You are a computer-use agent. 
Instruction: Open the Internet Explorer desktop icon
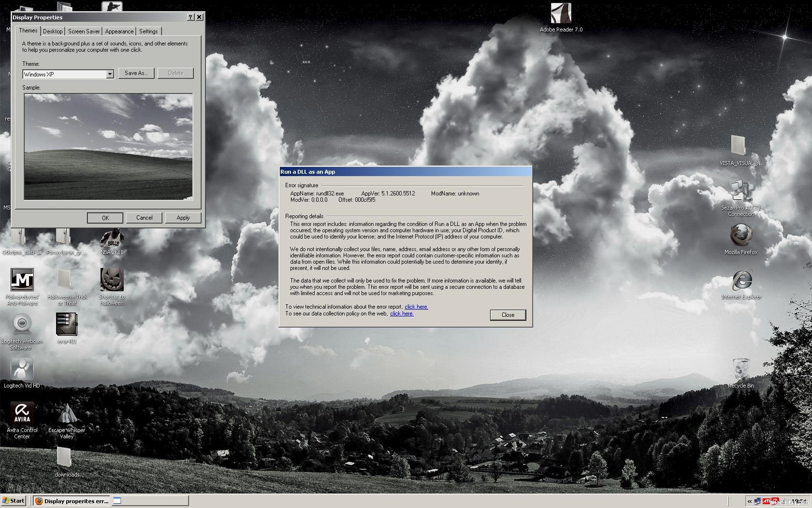click(x=741, y=284)
